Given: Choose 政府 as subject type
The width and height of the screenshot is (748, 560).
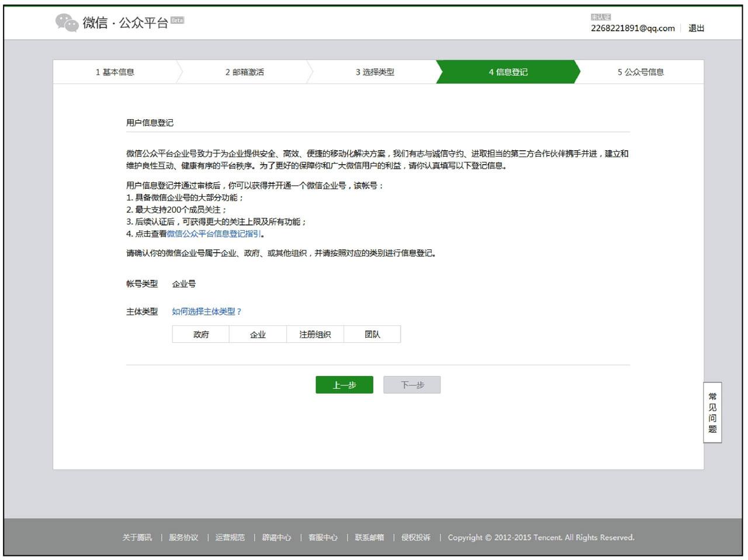Looking at the screenshot, I should coord(201,334).
